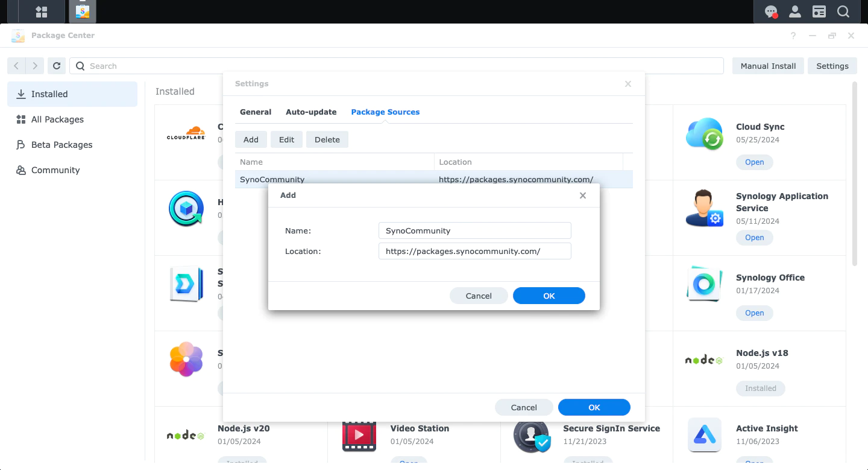Click the Location column header

[x=528, y=162]
